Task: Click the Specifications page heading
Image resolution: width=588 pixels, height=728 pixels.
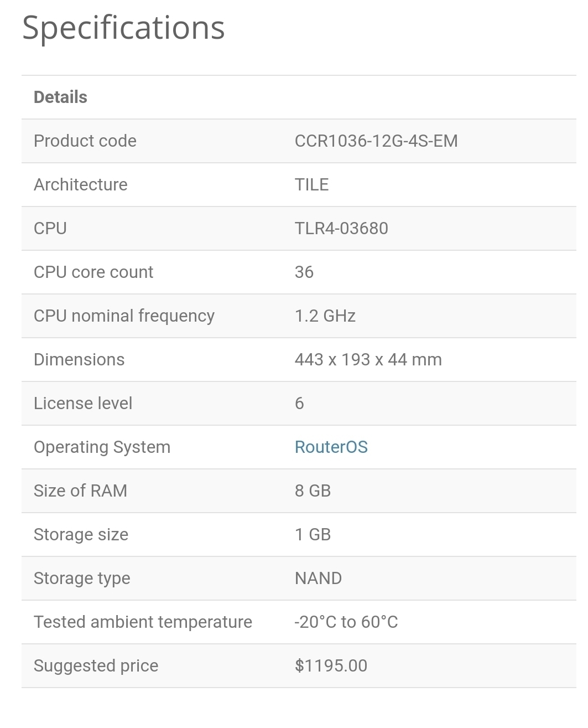Action: (x=123, y=27)
